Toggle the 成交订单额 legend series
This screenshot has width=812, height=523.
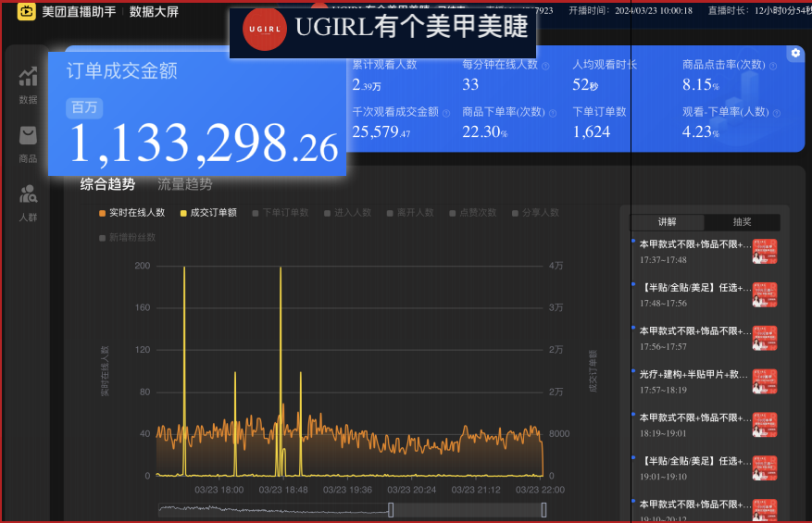click(x=208, y=213)
